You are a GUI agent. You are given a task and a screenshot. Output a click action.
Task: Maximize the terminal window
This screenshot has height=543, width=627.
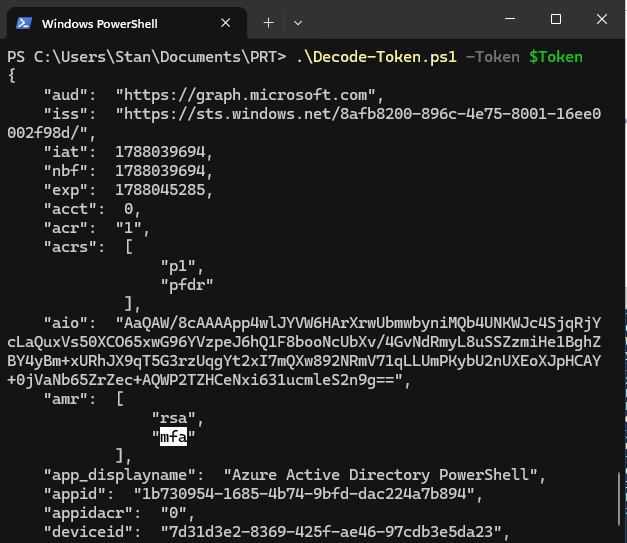pos(556,19)
